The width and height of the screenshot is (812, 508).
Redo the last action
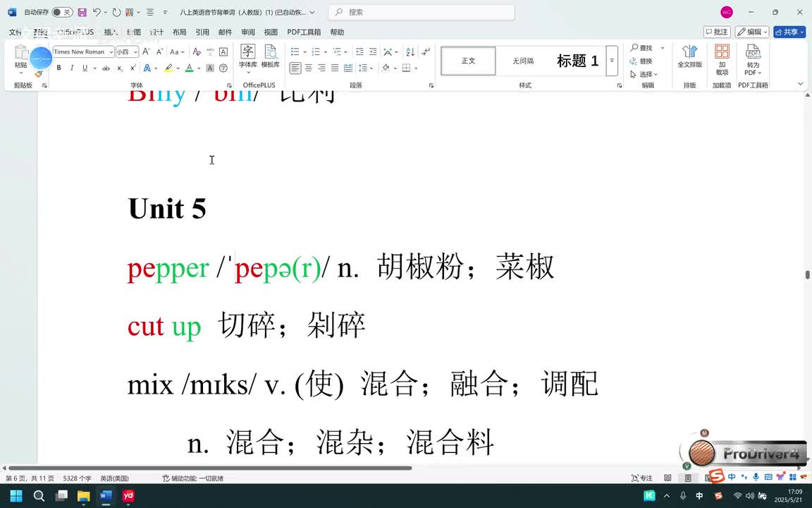coord(116,12)
